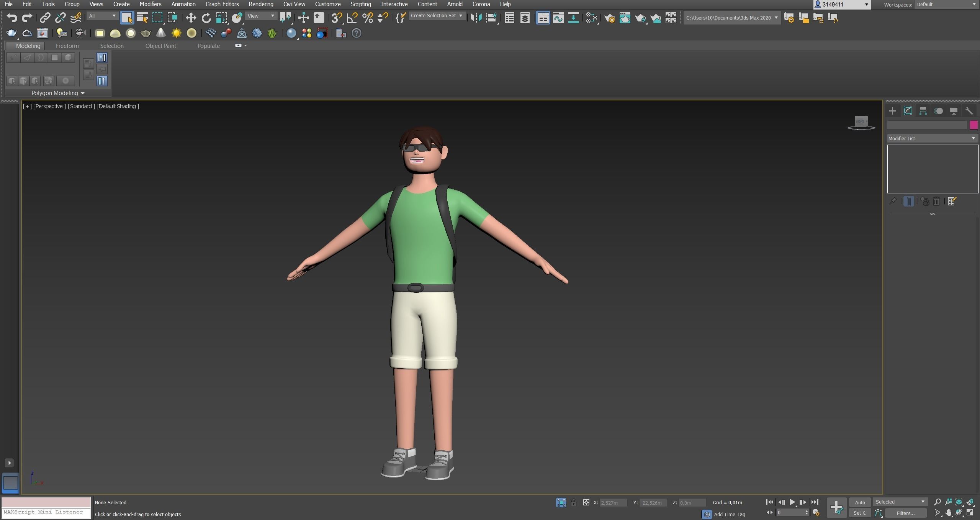The image size is (980, 520).
Task: Click the magenta object color swatch
Action: click(973, 125)
